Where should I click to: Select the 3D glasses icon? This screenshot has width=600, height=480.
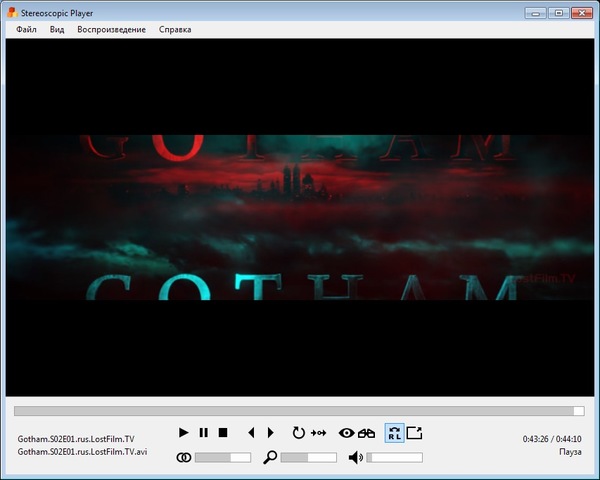coord(366,433)
